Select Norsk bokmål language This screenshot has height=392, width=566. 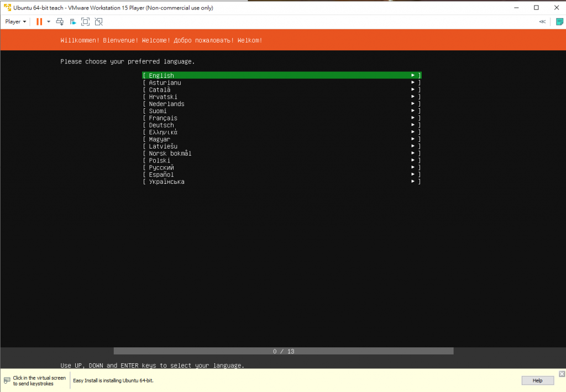tap(281, 153)
